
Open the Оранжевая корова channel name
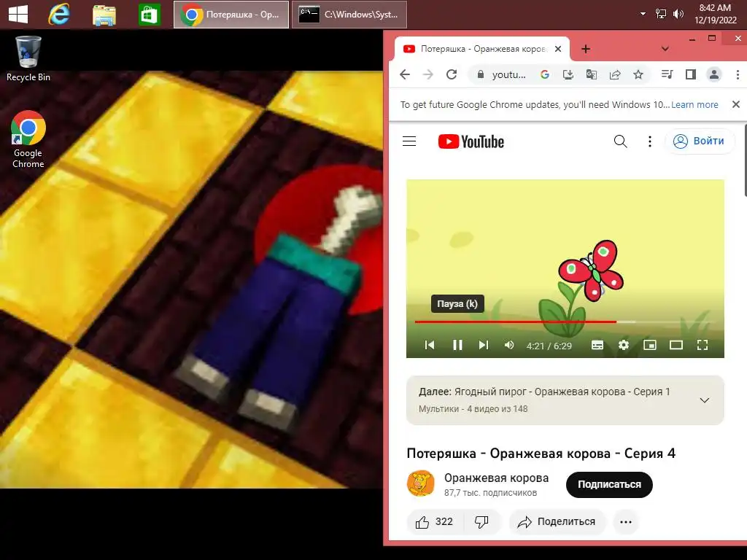(x=496, y=478)
